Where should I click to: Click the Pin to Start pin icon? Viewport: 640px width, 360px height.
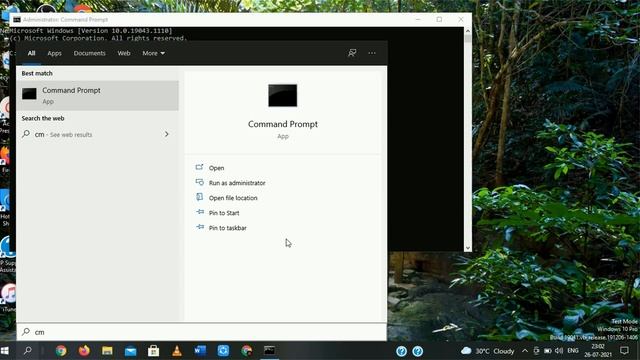pos(200,212)
